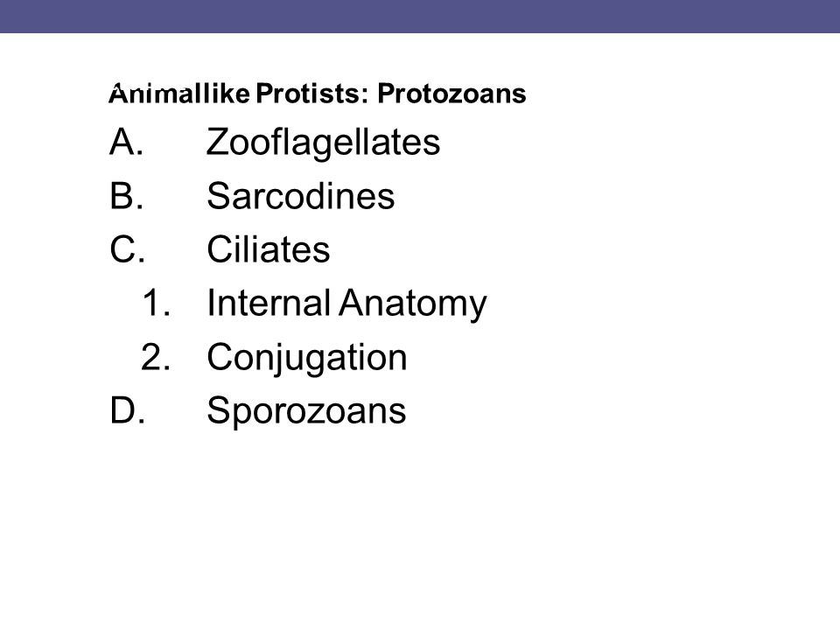Click the Sporozoans list entry
Viewport: 840px width, 630px height.
point(306,411)
